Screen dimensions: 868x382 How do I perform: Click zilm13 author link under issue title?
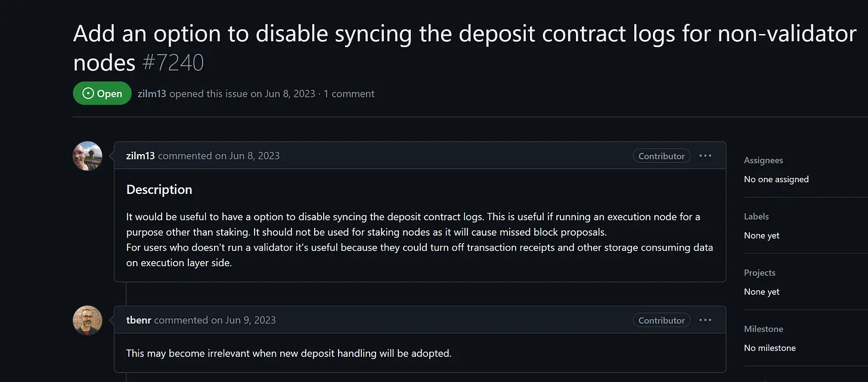click(x=152, y=94)
